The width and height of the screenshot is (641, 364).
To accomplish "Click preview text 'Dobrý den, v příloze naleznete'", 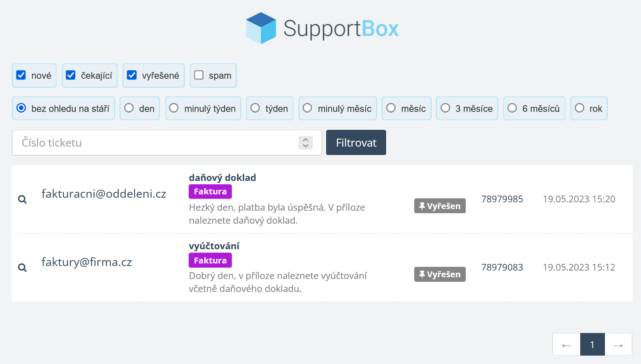I will point(254,276).
